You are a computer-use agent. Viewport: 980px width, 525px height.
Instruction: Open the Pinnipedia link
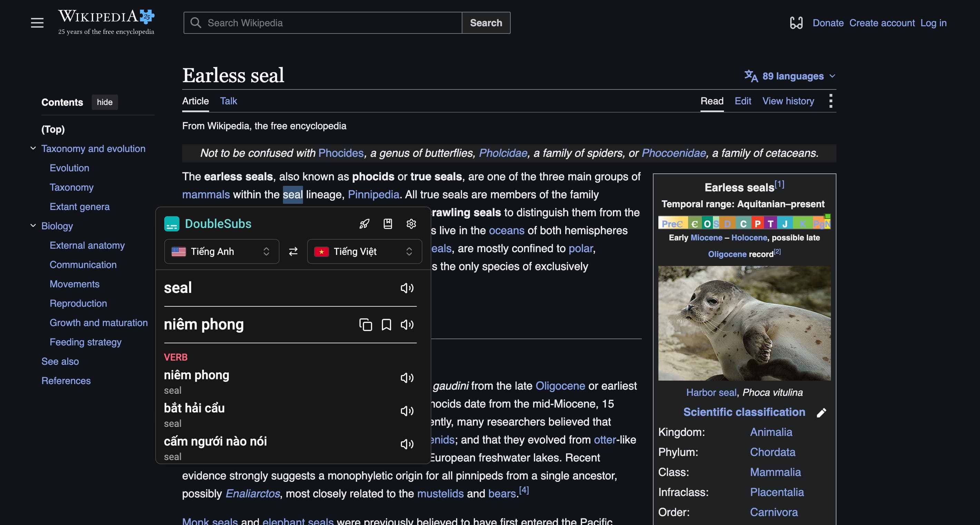point(373,194)
